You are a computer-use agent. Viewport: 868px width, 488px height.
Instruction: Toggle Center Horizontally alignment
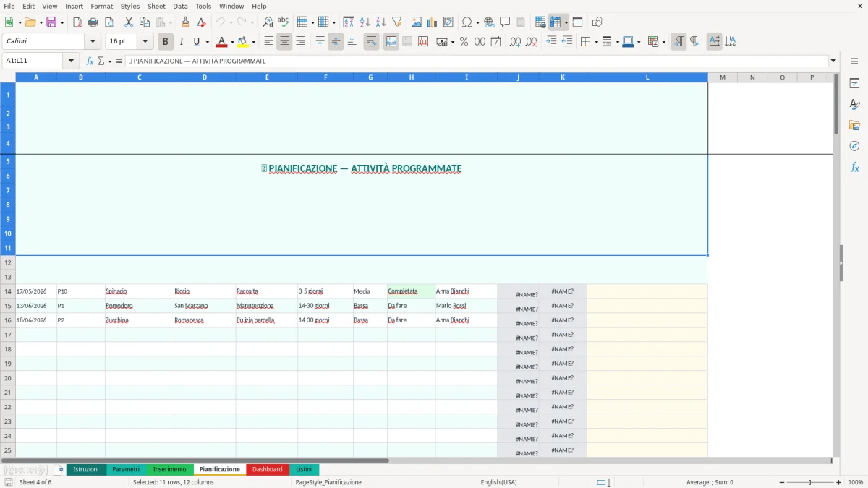click(x=284, y=42)
